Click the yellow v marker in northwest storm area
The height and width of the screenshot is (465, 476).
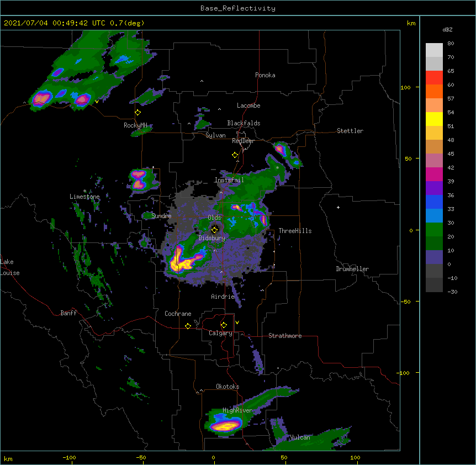[x=97, y=102]
